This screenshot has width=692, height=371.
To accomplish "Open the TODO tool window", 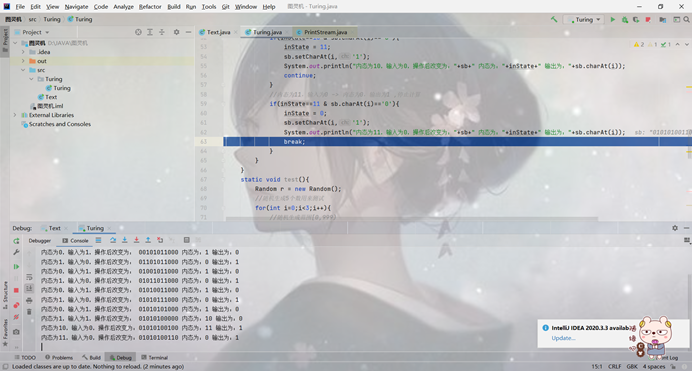I will pos(25,358).
